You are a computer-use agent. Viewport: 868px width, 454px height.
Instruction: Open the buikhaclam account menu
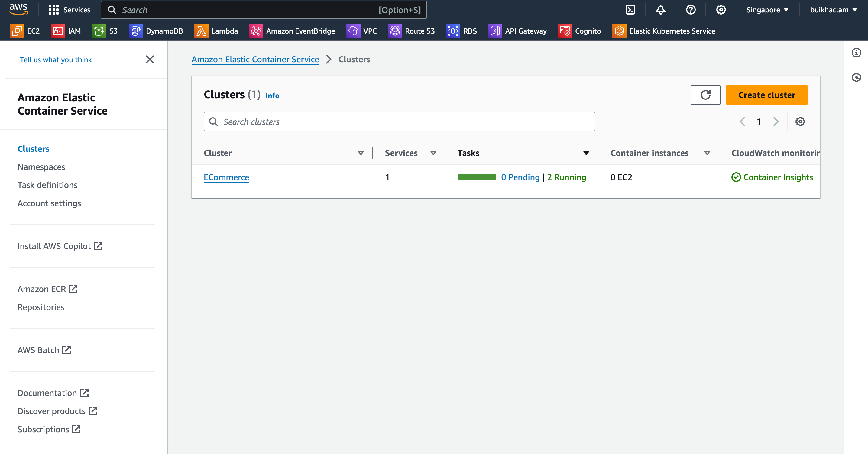834,10
